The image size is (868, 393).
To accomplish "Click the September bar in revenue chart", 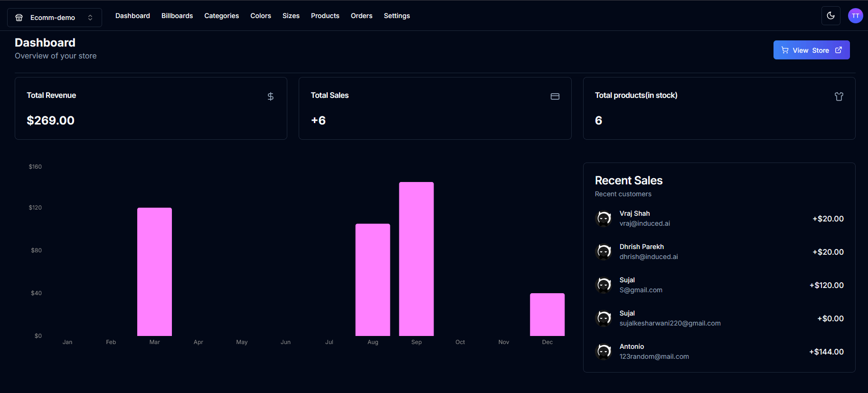I will tap(416, 259).
